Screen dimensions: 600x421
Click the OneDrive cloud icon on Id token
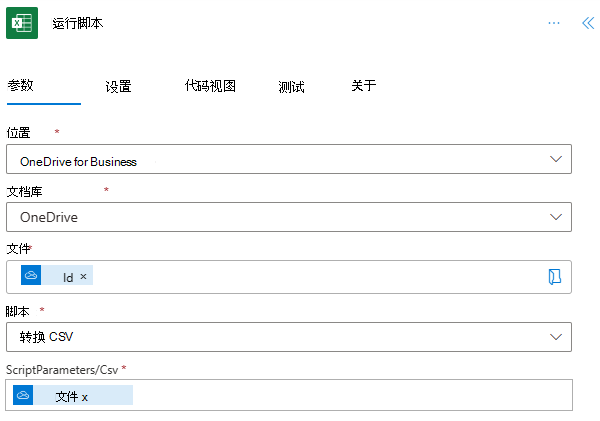tap(31, 275)
